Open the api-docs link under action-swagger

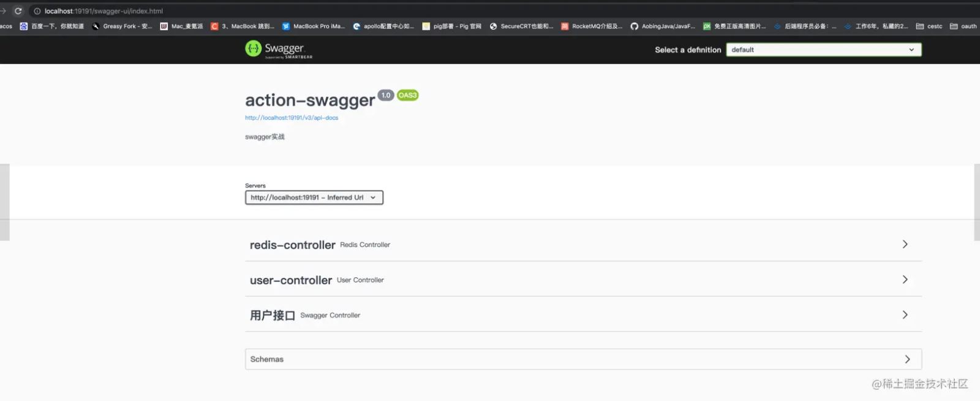tap(292, 118)
